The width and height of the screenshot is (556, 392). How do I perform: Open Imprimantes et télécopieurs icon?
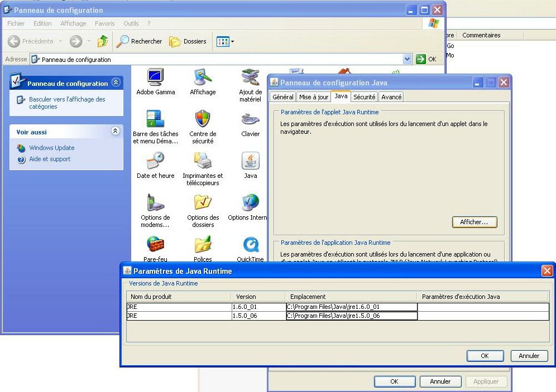(x=203, y=161)
